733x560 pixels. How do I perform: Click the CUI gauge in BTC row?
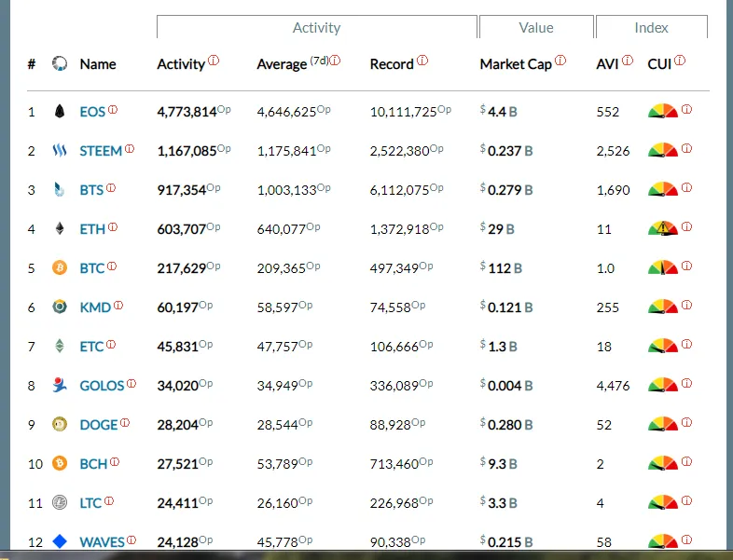coord(662,267)
